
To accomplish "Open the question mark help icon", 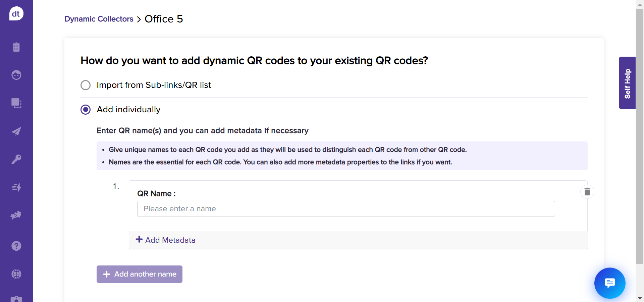I will (x=16, y=246).
